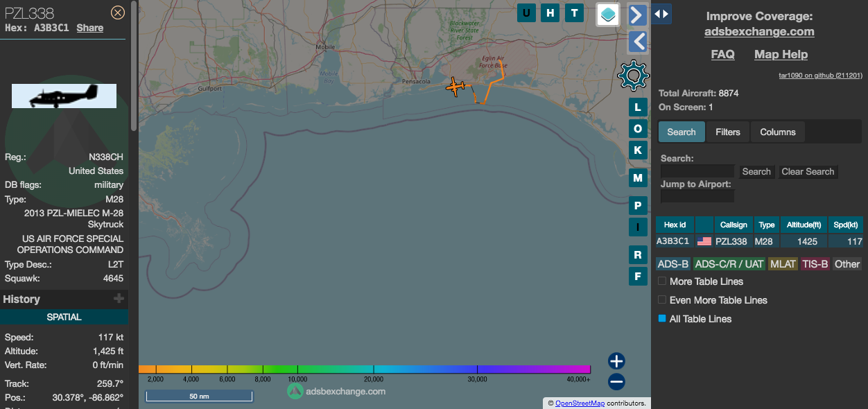Click the N338CH registration value

pos(106,157)
